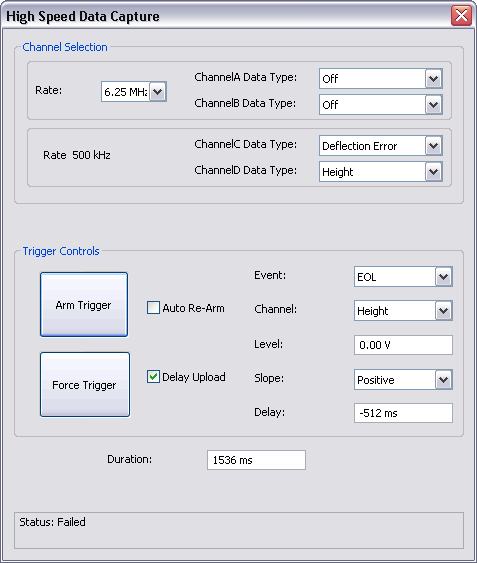Click the Delay Upload label text
This screenshot has height=563, width=477.
(194, 377)
